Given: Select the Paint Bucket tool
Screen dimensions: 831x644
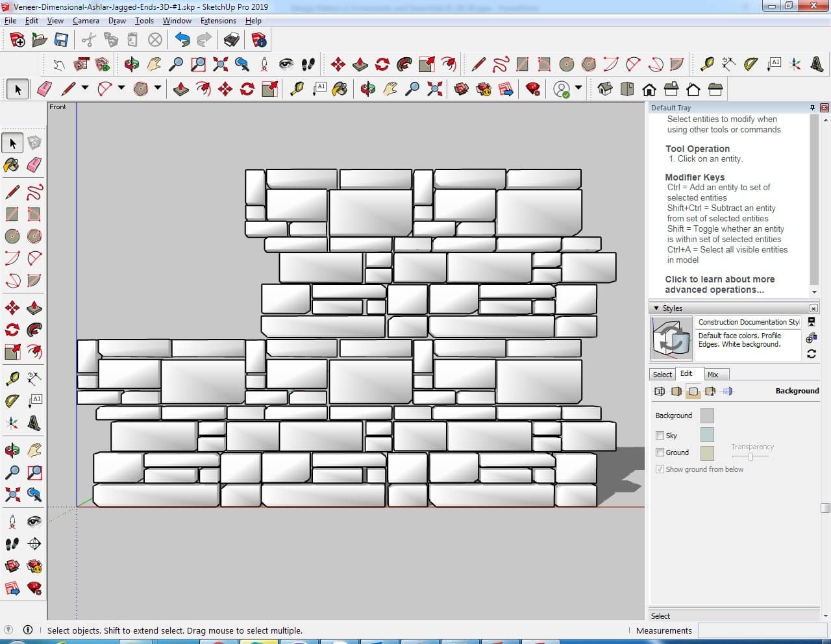Looking at the screenshot, I should point(12,165).
